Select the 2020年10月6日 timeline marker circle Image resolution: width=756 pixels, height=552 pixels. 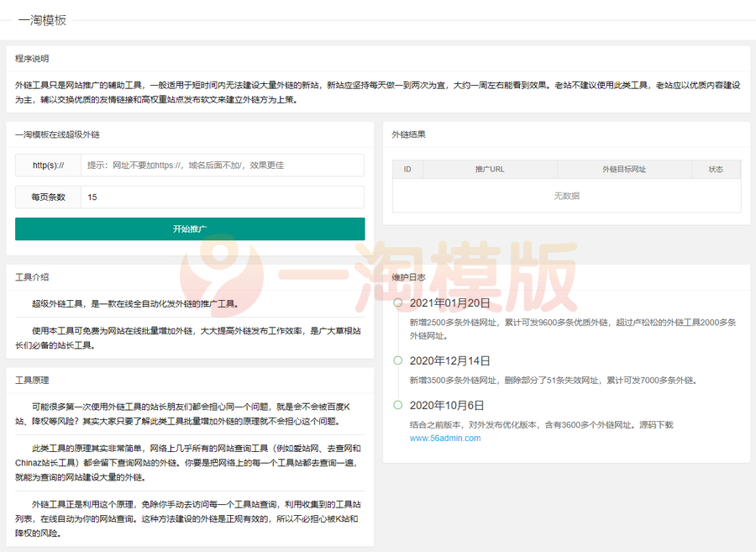pyautogui.click(x=398, y=405)
